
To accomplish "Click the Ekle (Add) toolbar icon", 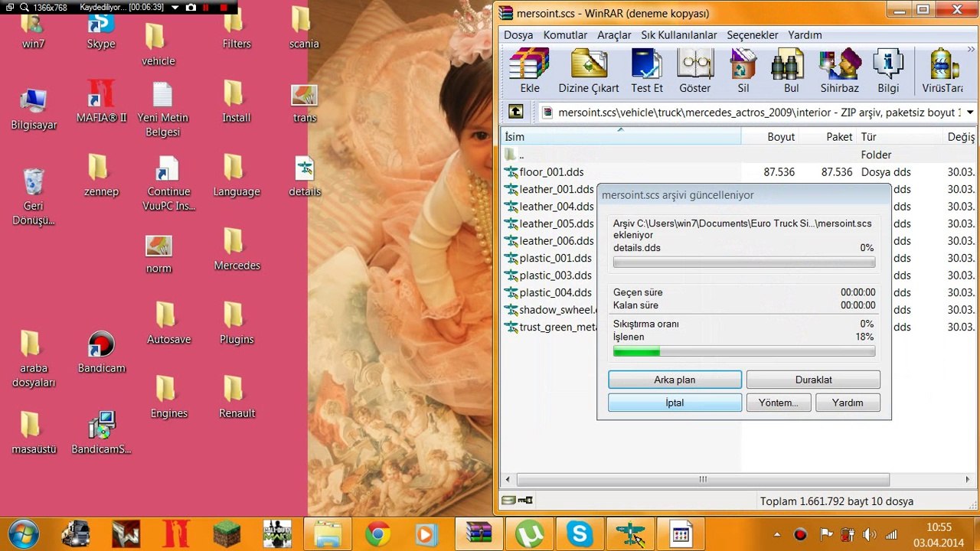I will pos(530,70).
